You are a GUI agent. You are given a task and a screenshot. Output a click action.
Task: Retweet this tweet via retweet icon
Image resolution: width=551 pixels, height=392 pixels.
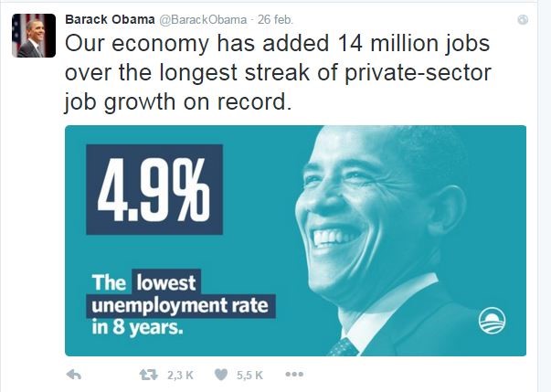click(x=149, y=376)
